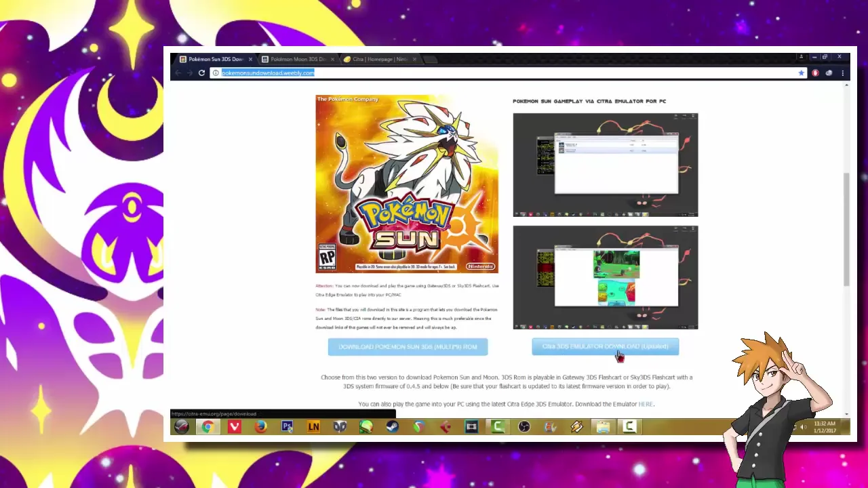Click the Pokemon Sun Gameplay via Citra heading

coord(589,101)
